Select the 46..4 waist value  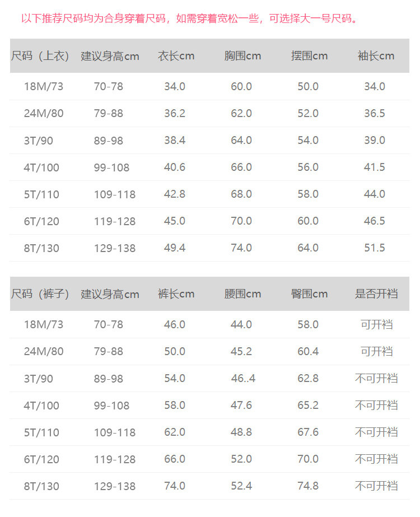coord(243,379)
